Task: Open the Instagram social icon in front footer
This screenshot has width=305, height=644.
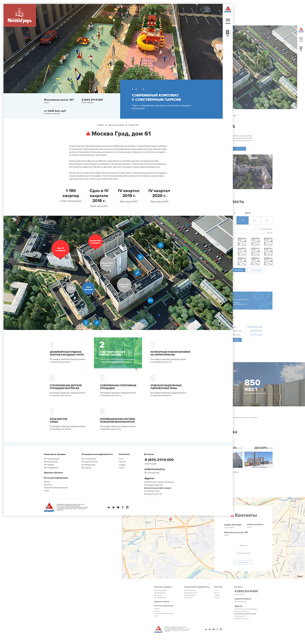Action: 127,507
